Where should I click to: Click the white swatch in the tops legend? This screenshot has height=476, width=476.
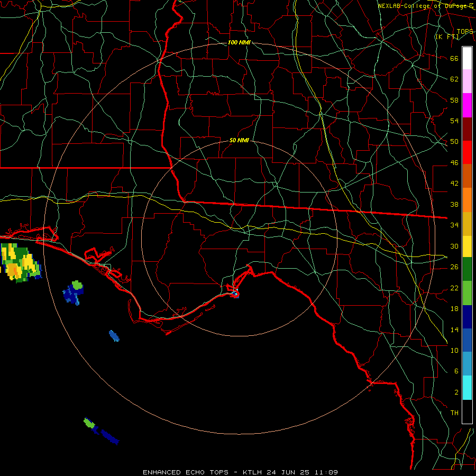pos(467,58)
